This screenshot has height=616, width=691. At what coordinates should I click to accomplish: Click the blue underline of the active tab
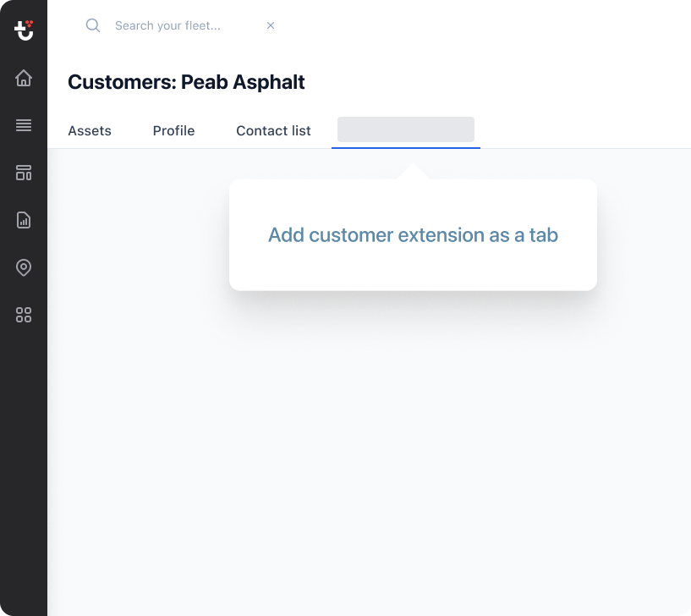406,147
